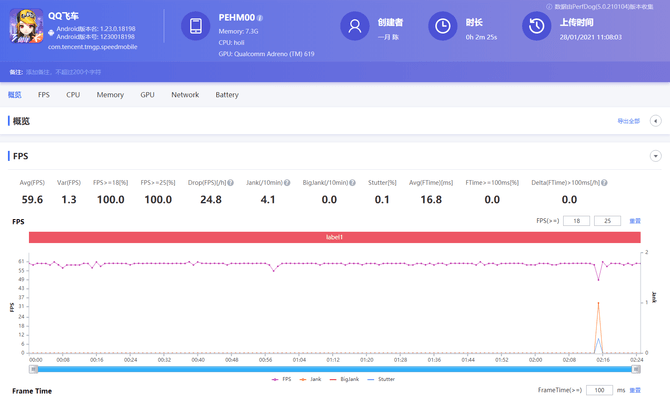Click the upload time 28/01/2021 11:08:03

[x=591, y=37]
